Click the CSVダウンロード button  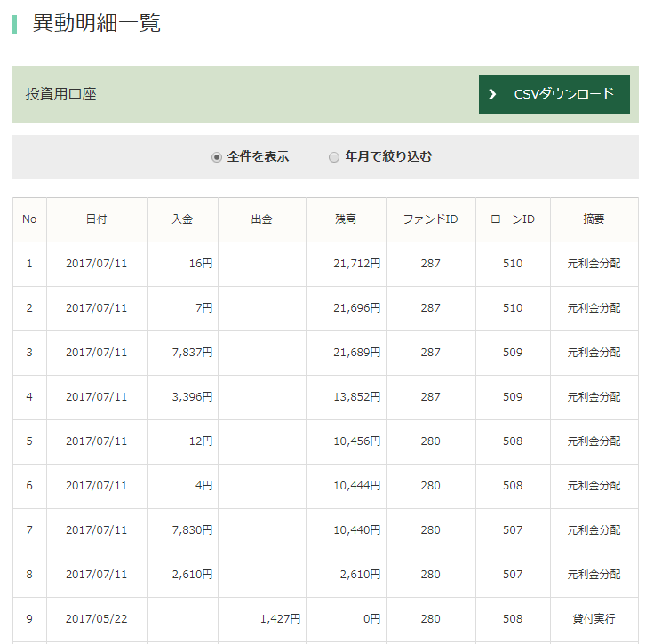(554, 94)
